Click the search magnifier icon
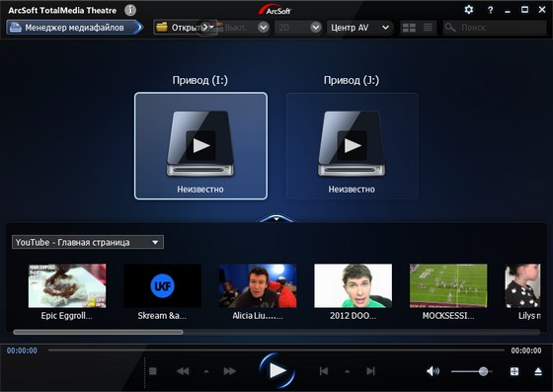 point(450,28)
